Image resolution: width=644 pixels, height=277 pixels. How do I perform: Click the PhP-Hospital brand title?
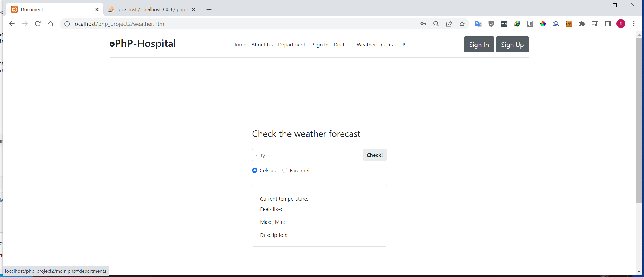145,43
